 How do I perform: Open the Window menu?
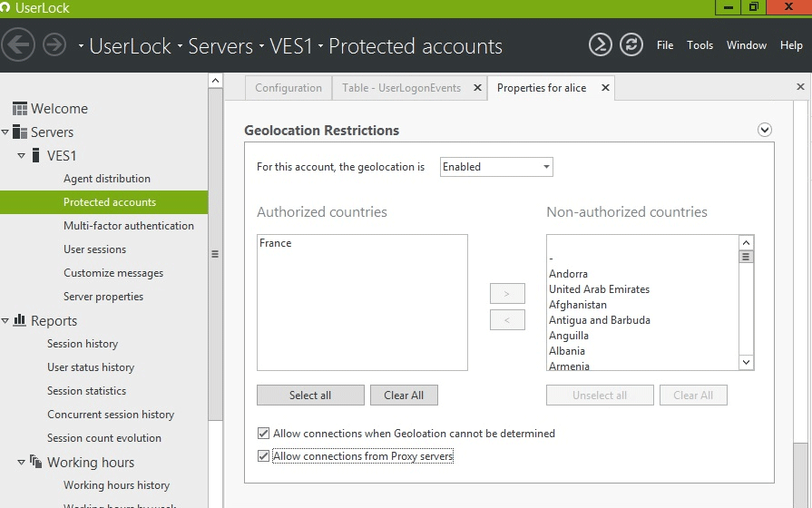click(747, 45)
